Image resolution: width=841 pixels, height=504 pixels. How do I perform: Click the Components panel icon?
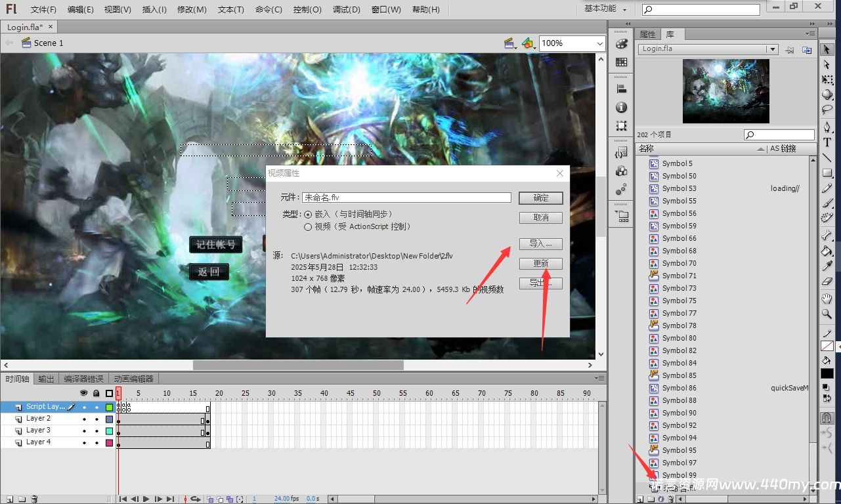tap(621, 171)
